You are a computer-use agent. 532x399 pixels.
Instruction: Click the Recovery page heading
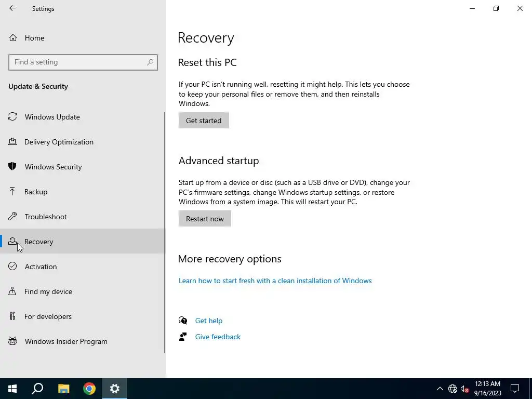pos(206,37)
